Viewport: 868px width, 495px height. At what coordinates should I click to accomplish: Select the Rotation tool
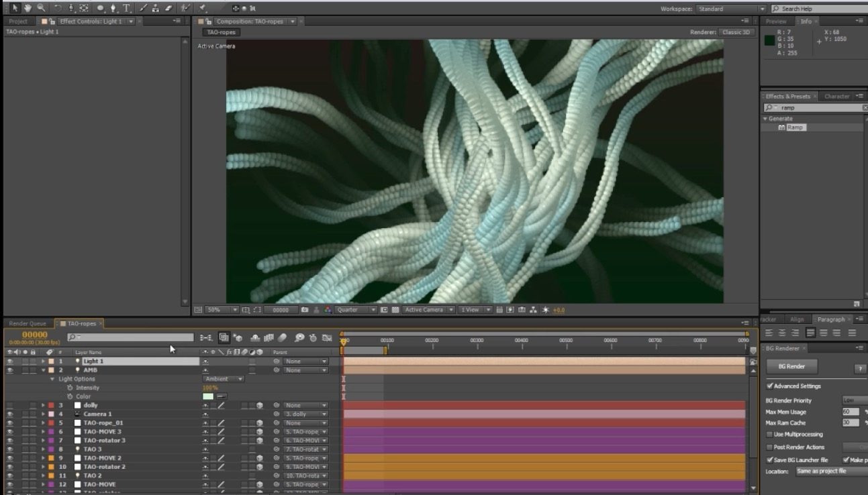pos(58,8)
